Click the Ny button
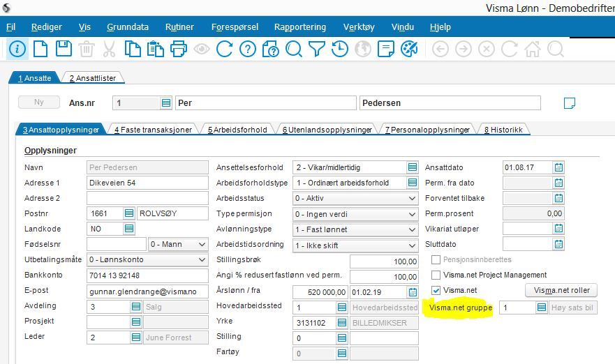This screenshot has height=364, width=615. point(39,103)
